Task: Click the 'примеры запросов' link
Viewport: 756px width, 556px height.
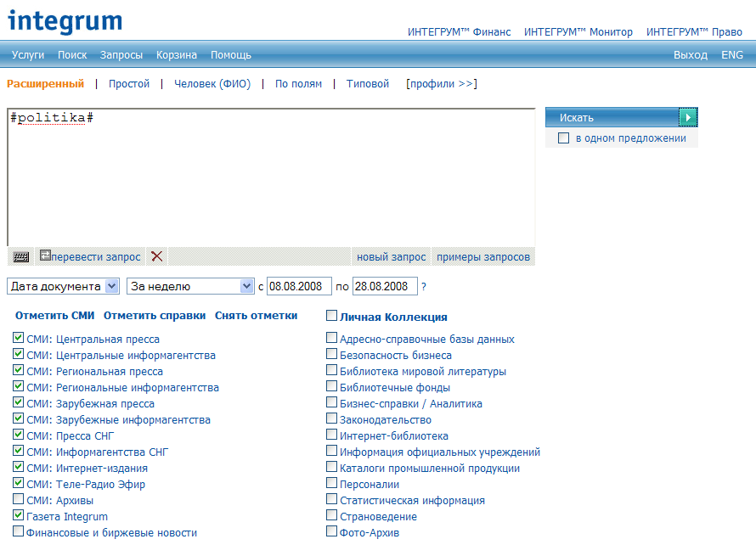Action: [x=482, y=257]
